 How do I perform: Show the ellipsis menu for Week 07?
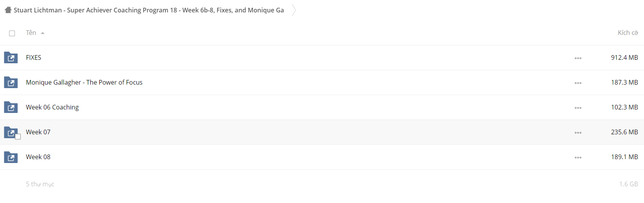point(578,133)
